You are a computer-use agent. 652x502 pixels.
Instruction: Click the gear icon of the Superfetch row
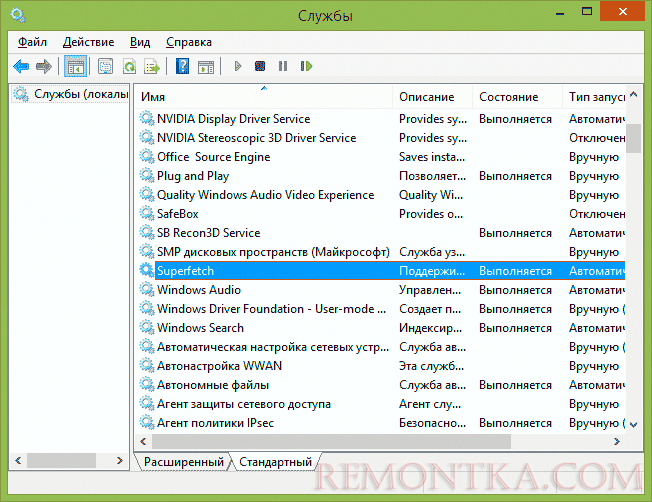(146, 270)
